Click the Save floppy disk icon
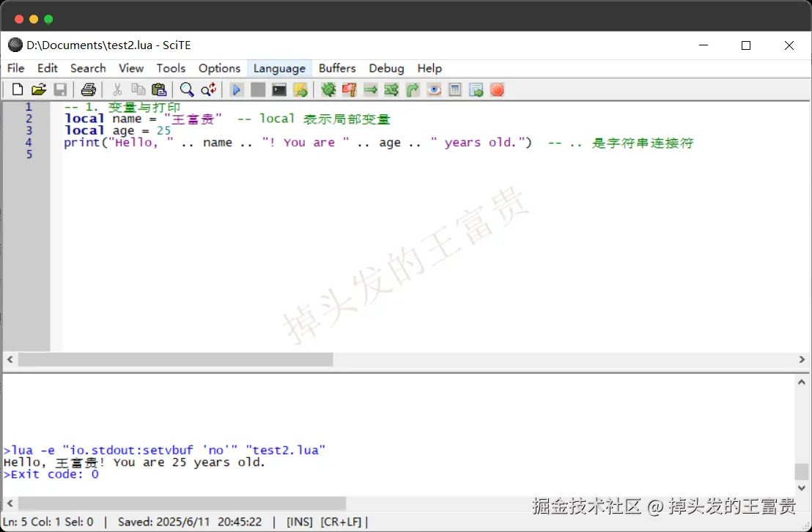 point(60,89)
